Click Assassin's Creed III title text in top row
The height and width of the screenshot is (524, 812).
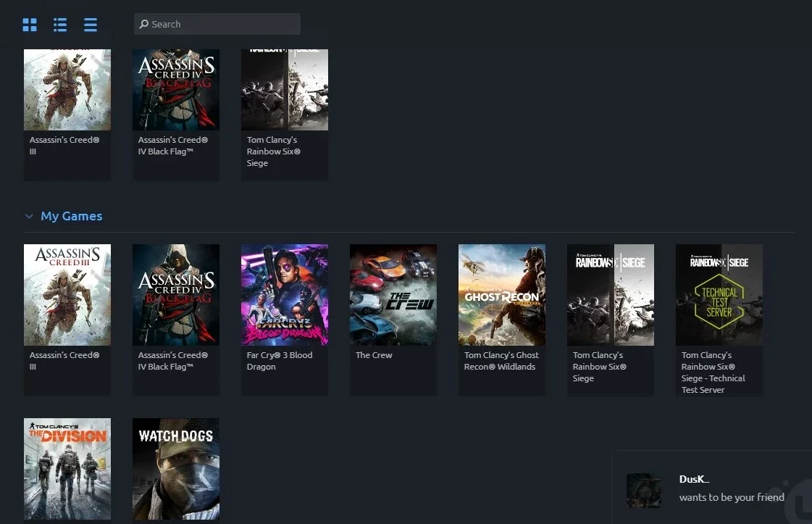click(x=64, y=146)
